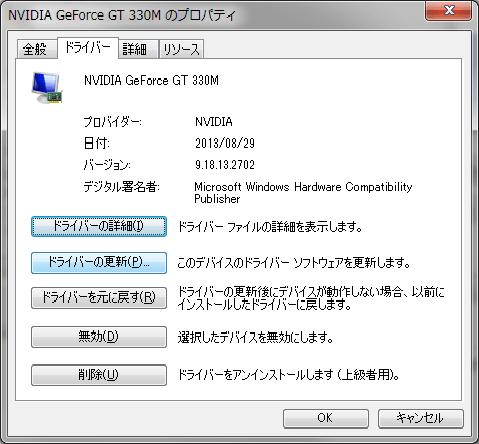Open the 詳細 tab
This screenshot has width=479, height=444.
pyautogui.click(x=138, y=49)
